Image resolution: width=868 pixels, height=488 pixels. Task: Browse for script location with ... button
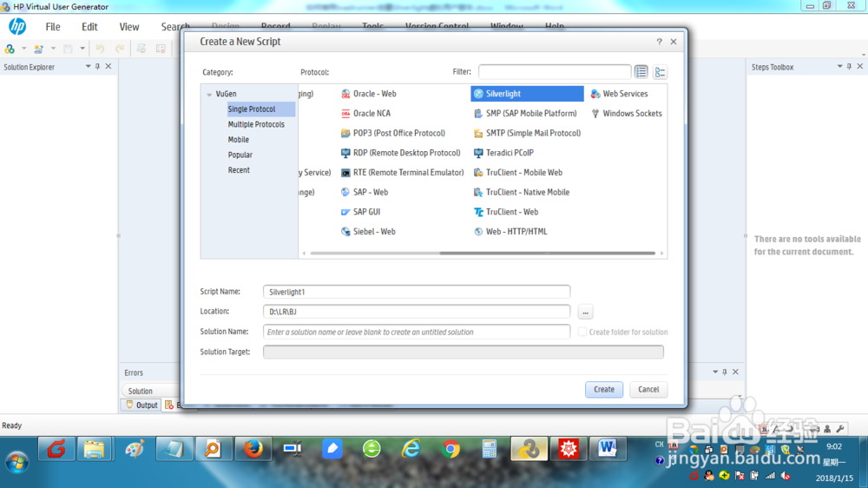point(585,312)
